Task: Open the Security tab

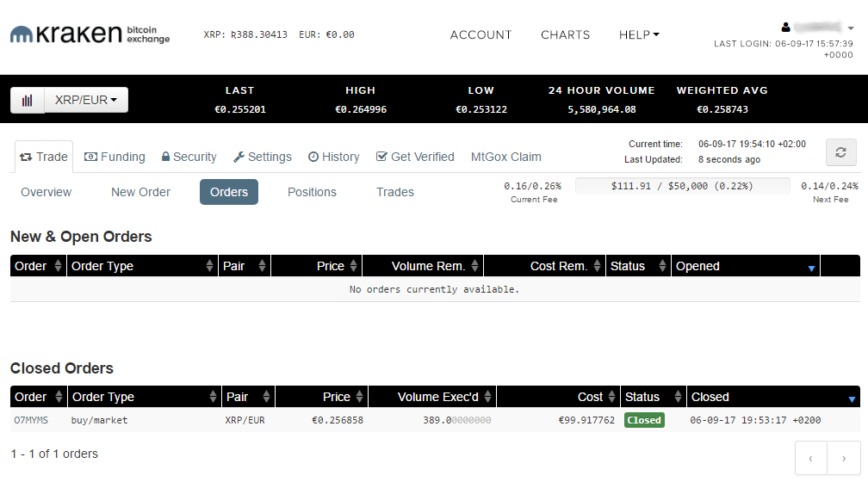Action: [x=189, y=157]
